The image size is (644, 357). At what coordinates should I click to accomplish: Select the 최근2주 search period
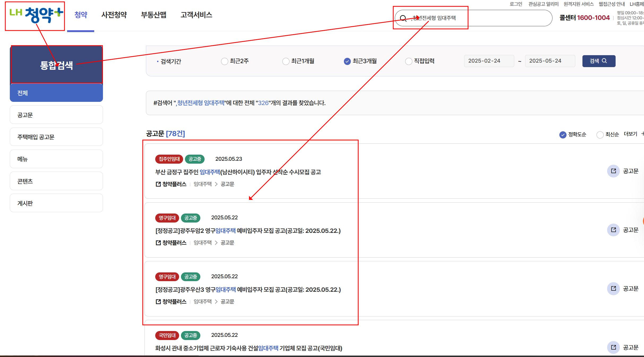click(224, 61)
